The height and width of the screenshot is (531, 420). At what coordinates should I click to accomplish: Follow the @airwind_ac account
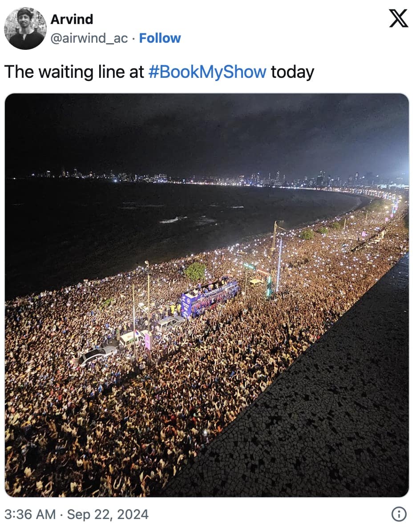pyautogui.click(x=160, y=38)
